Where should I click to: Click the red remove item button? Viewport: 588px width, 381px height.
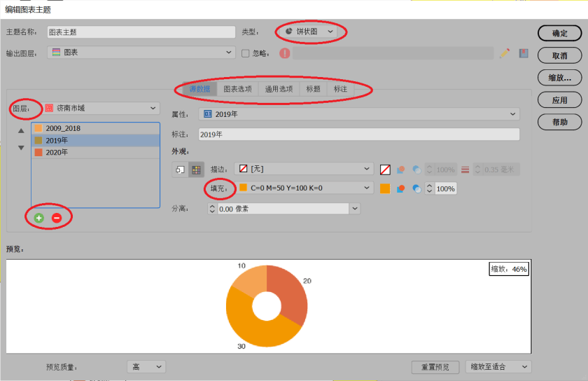coord(57,218)
